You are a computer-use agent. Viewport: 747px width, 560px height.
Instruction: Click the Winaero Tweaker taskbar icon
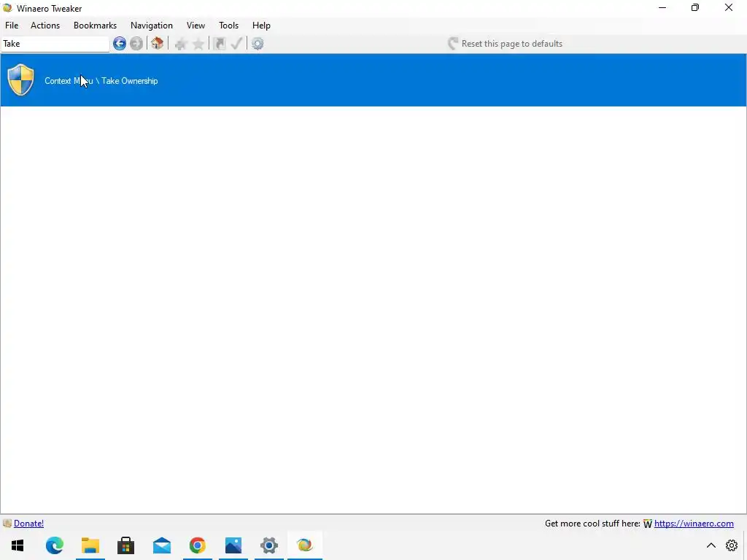pos(305,545)
